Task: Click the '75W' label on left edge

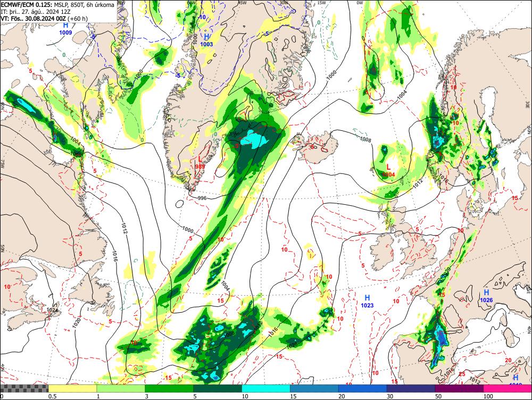Action: pyautogui.click(x=2, y=164)
